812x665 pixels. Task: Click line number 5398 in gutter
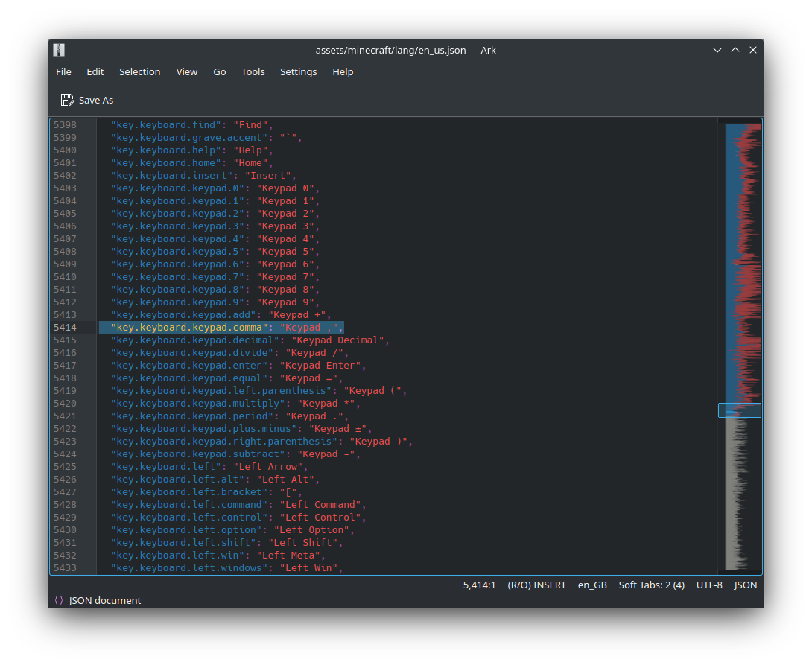(65, 124)
